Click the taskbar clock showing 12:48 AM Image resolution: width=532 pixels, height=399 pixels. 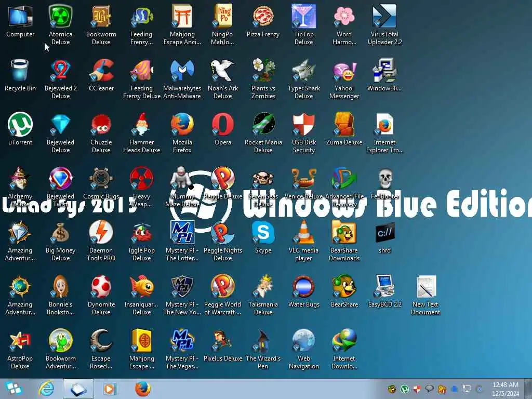click(506, 389)
